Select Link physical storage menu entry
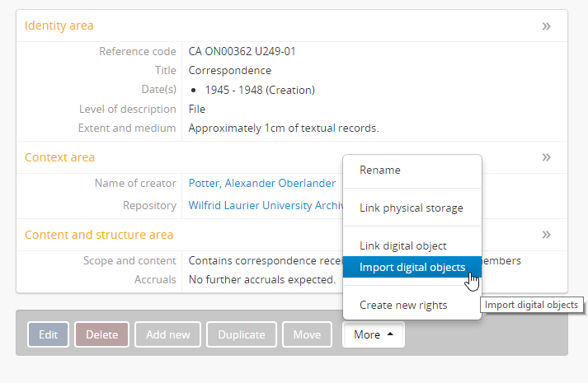Screen dimensions: 588x383 [412, 208]
